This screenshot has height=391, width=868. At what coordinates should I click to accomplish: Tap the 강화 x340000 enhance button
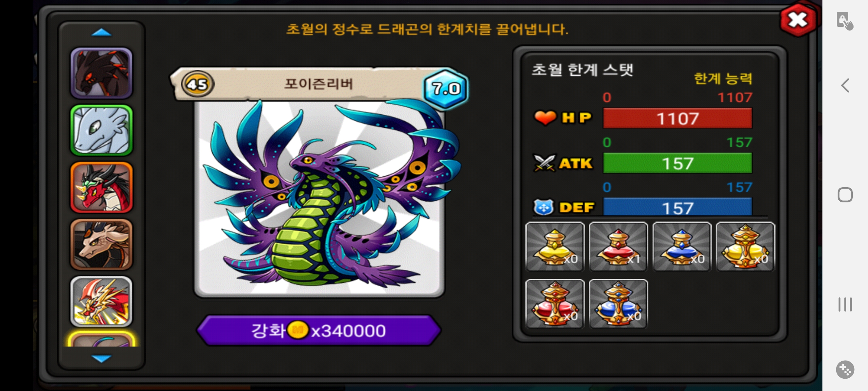coord(319,330)
